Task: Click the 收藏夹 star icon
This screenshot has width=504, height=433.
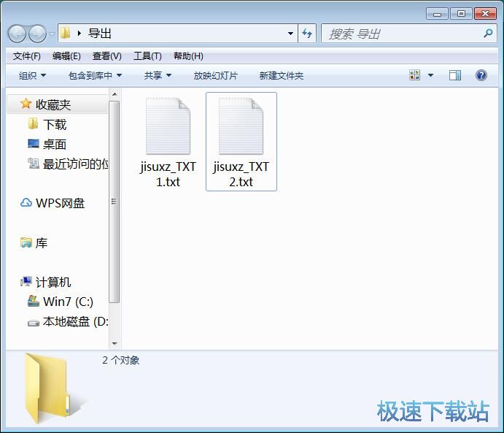Action: pos(26,104)
